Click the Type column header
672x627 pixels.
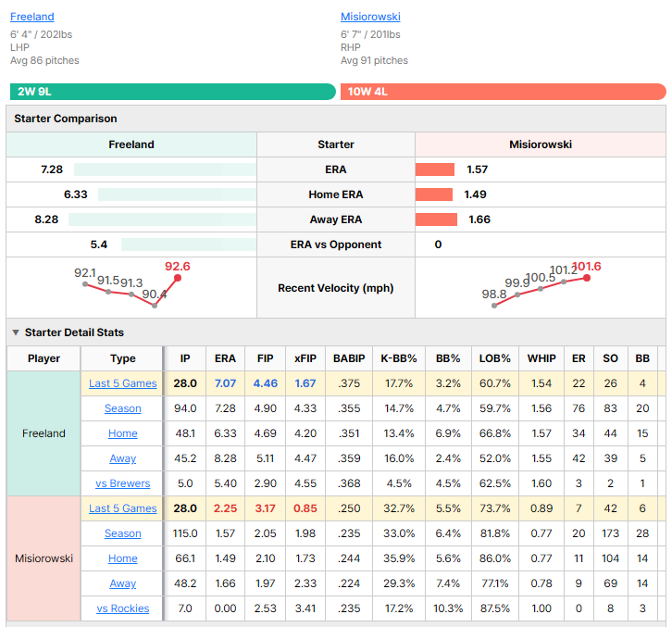pos(122,358)
